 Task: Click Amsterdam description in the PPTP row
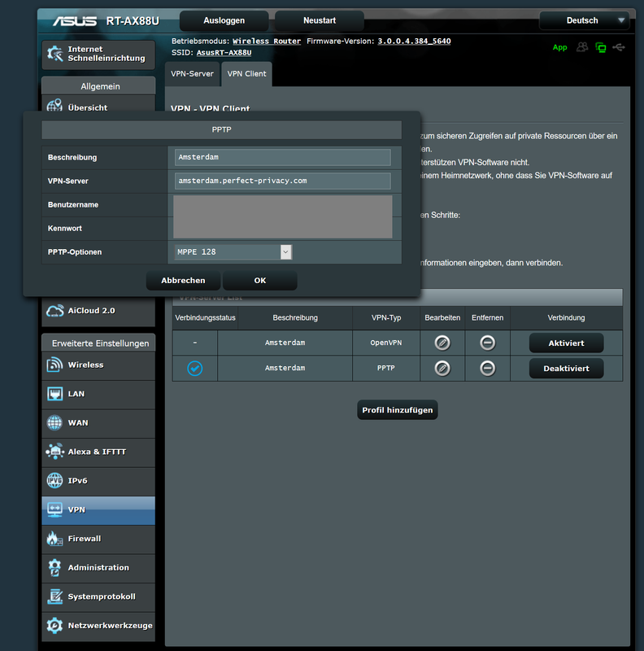(285, 369)
